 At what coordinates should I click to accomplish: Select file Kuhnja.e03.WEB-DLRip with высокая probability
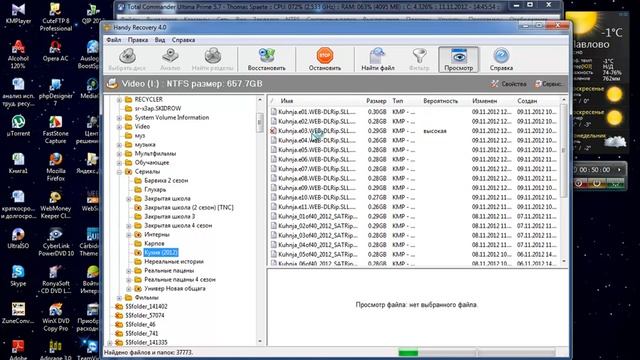pyautogui.click(x=317, y=131)
